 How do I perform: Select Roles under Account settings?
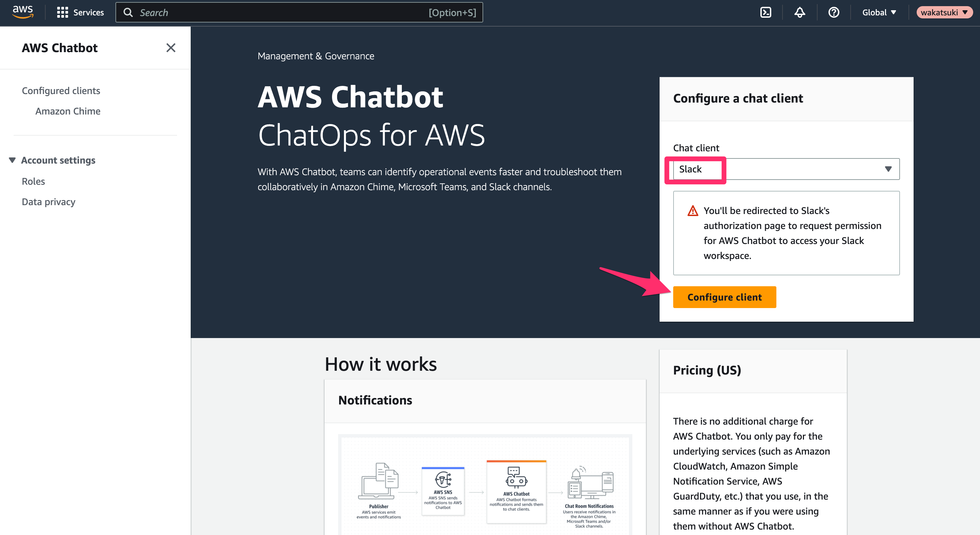[x=33, y=181]
